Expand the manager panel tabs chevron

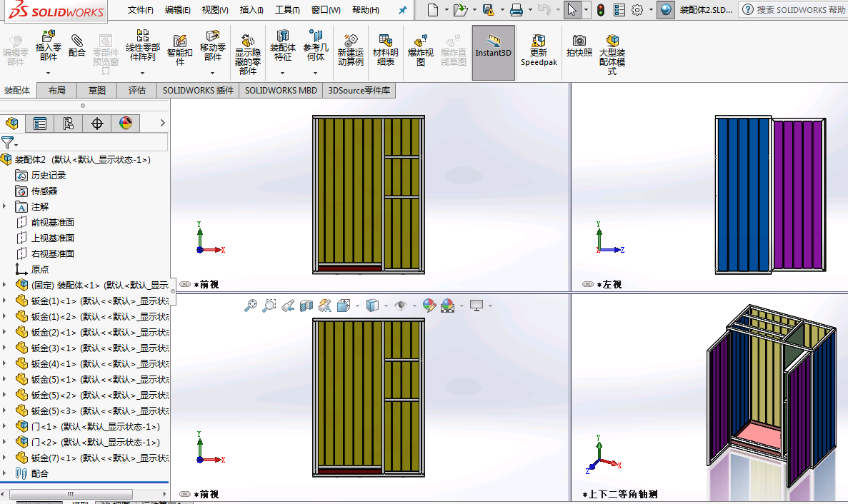162,124
